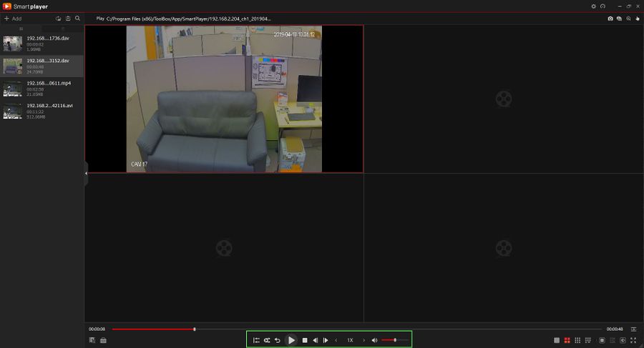
Task: Step to the previous frame
Action: 315,340
